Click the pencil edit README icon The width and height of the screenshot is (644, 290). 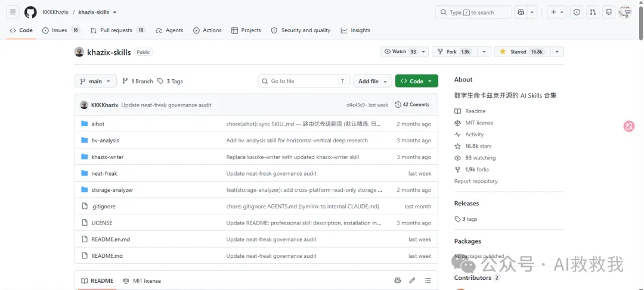coord(412,280)
